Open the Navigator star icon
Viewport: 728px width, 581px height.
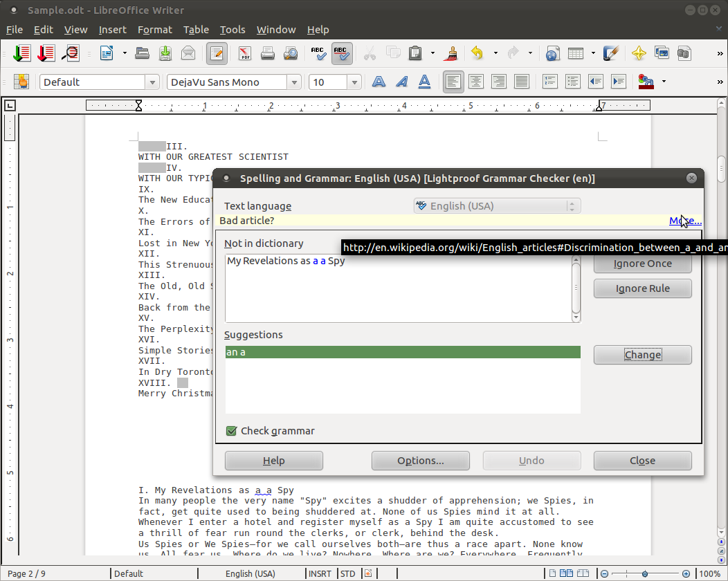pyautogui.click(x=639, y=53)
